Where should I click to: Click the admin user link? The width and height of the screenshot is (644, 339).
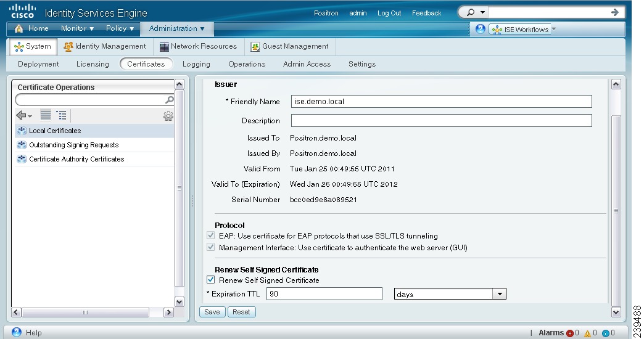[x=358, y=13]
